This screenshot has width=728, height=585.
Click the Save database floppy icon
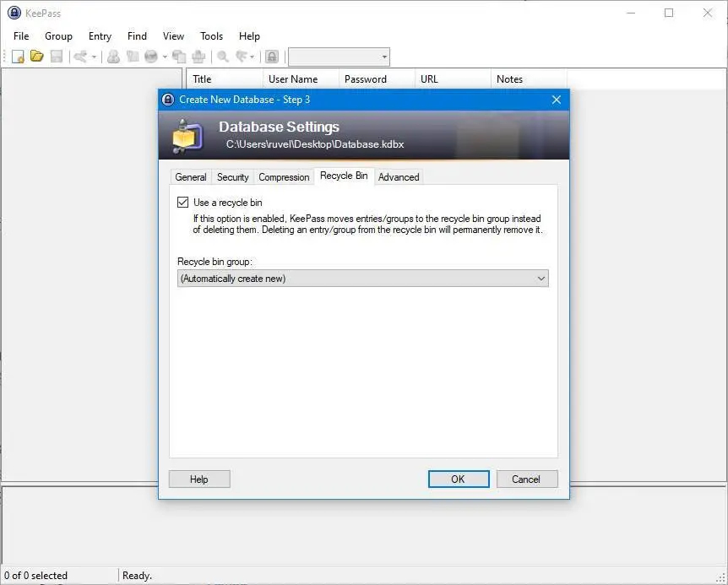coord(57,57)
